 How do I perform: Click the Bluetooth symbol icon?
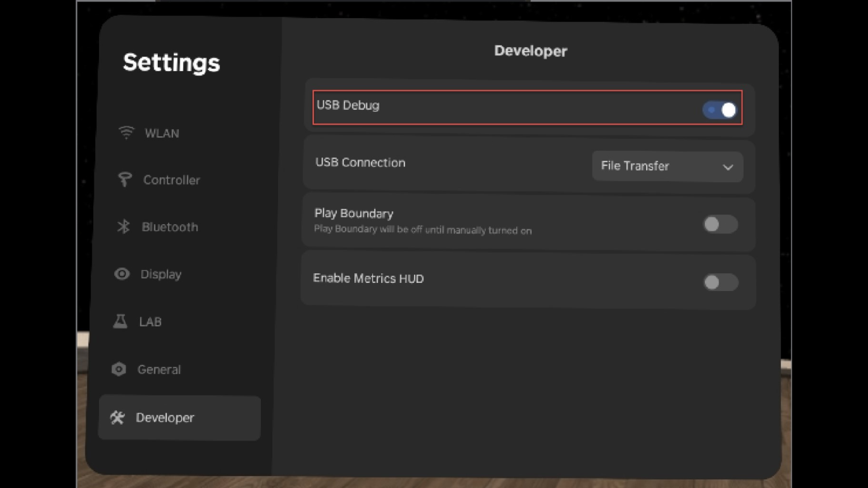coord(123,226)
